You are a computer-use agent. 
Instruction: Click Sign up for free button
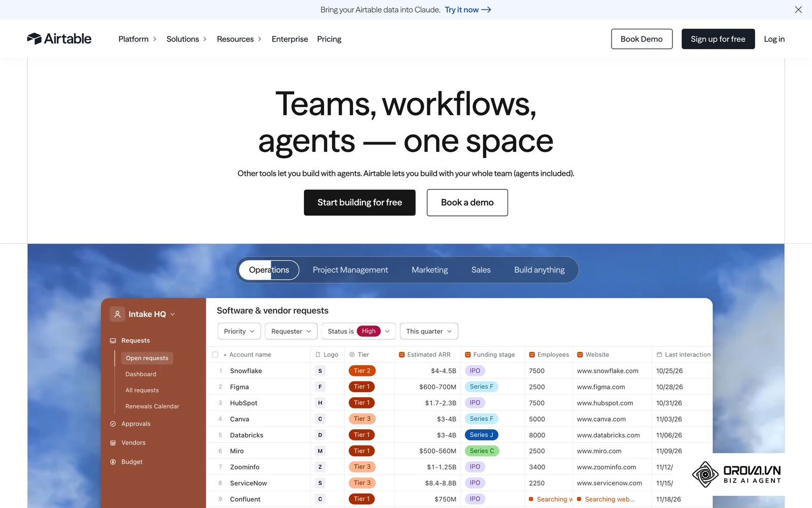718,39
